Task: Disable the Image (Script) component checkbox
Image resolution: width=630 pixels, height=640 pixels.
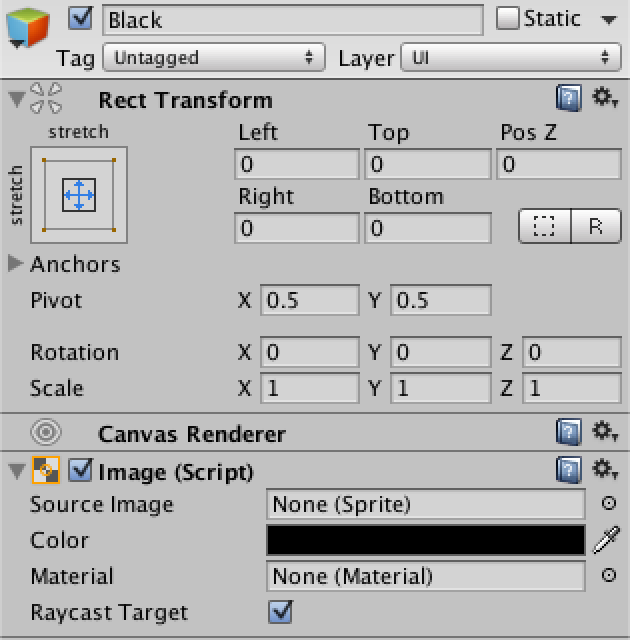Action: [x=80, y=470]
